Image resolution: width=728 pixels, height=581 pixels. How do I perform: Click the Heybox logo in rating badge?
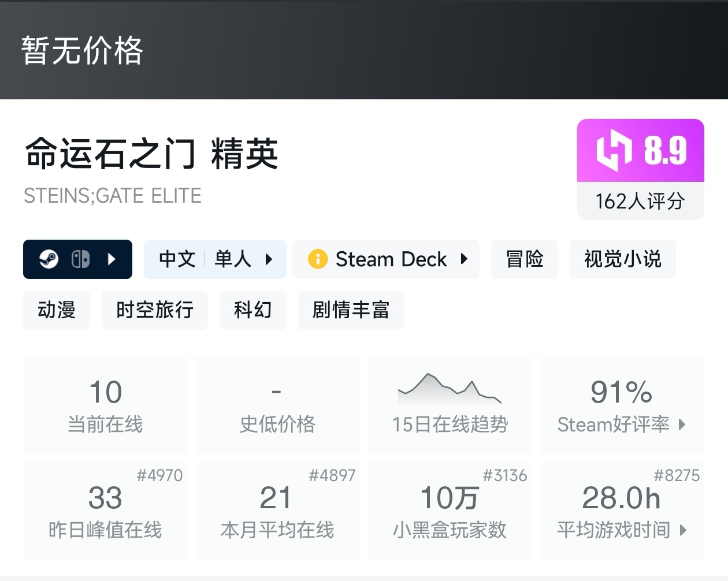pyautogui.click(x=615, y=151)
